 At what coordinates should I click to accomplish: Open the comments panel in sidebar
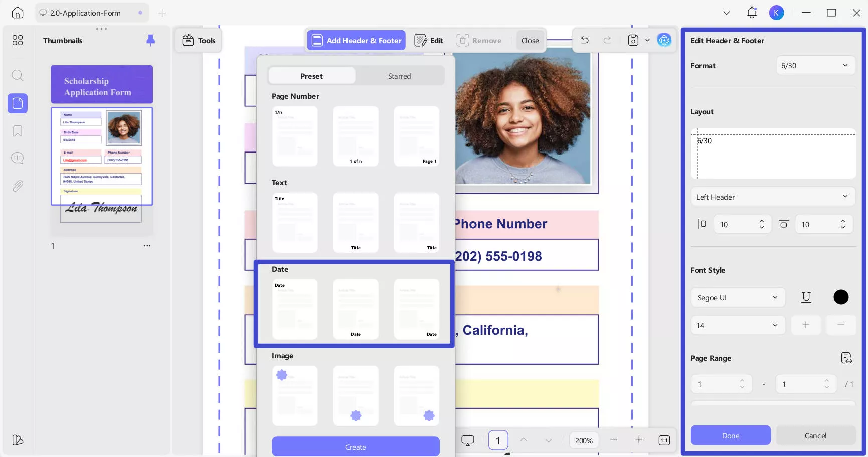[x=18, y=158]
